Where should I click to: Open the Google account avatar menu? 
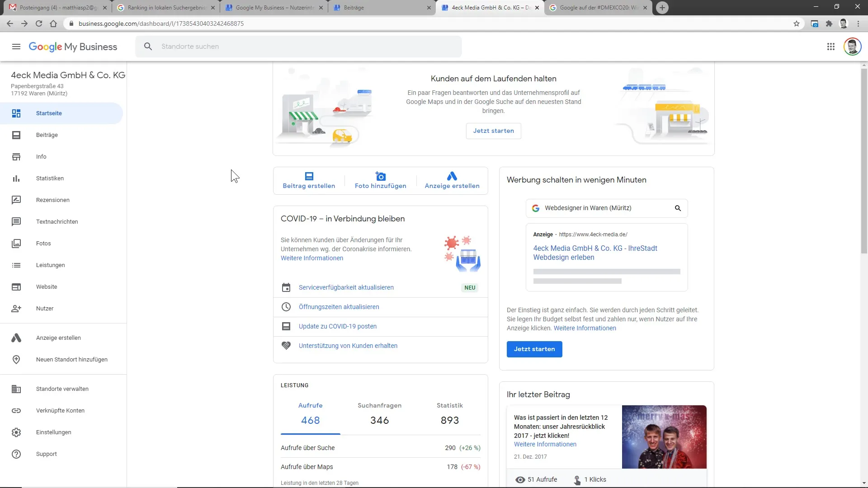[852, 47]
